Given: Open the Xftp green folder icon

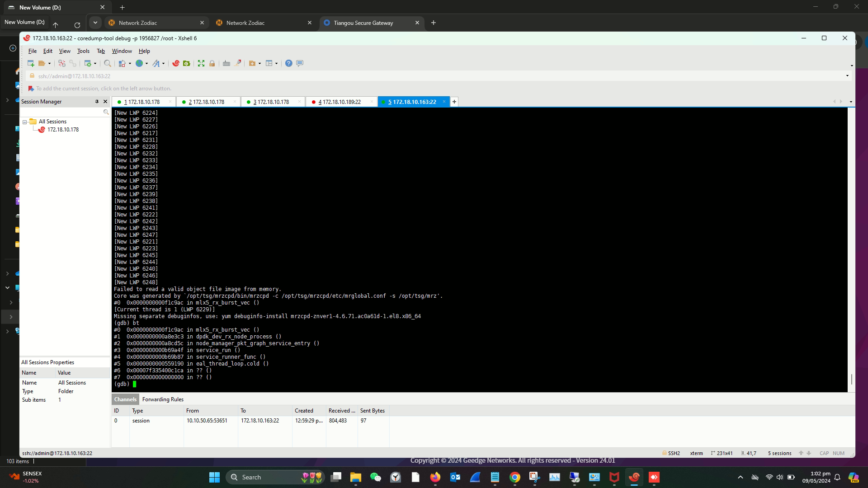Looking at the screenshot, I should tap(187, 63).
